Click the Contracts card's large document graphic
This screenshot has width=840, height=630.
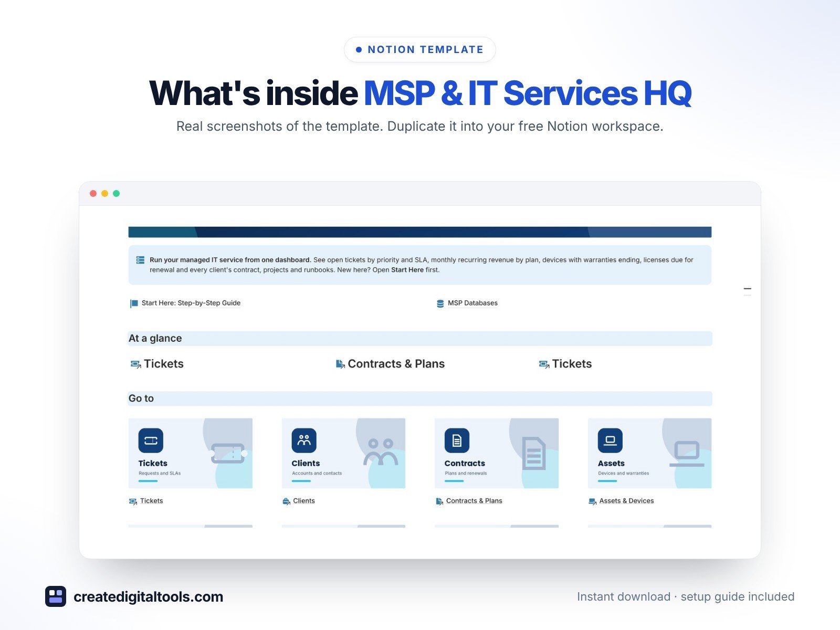pyautogui.click(x=534, y=454)
